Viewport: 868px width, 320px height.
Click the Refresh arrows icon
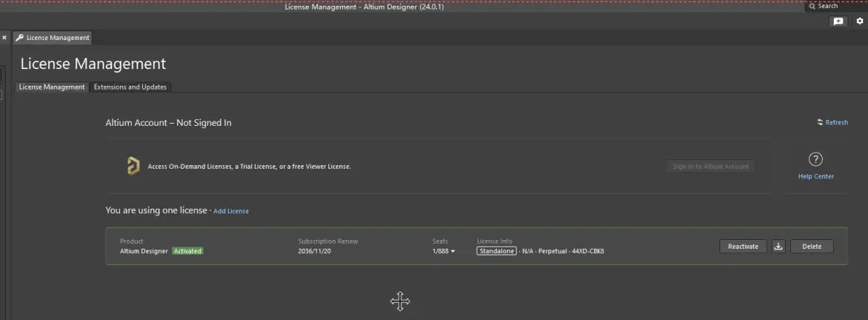(820, 122)
